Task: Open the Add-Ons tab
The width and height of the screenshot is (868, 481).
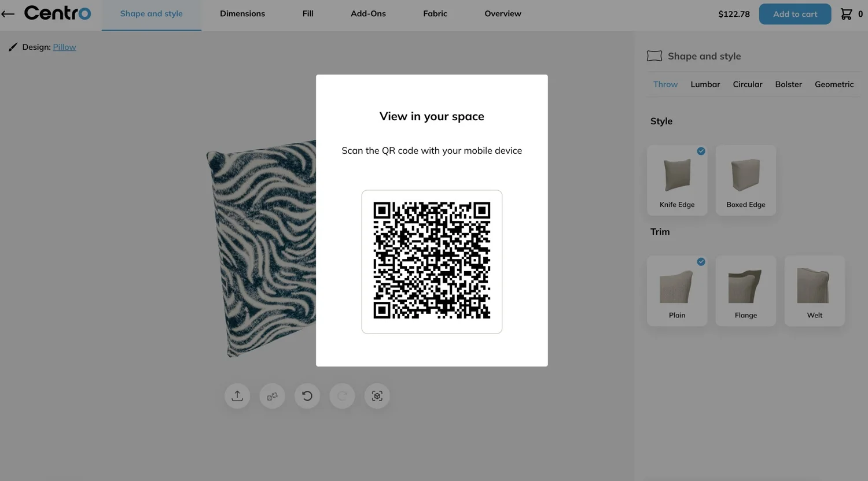Action: pyautogui.click(x=368, y=14)
